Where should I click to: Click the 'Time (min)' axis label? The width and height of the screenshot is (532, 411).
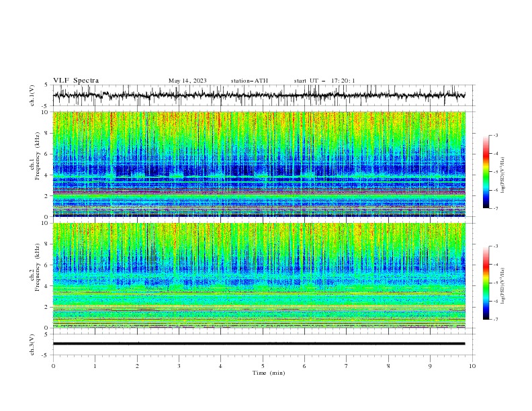click(x=269, y=373)
